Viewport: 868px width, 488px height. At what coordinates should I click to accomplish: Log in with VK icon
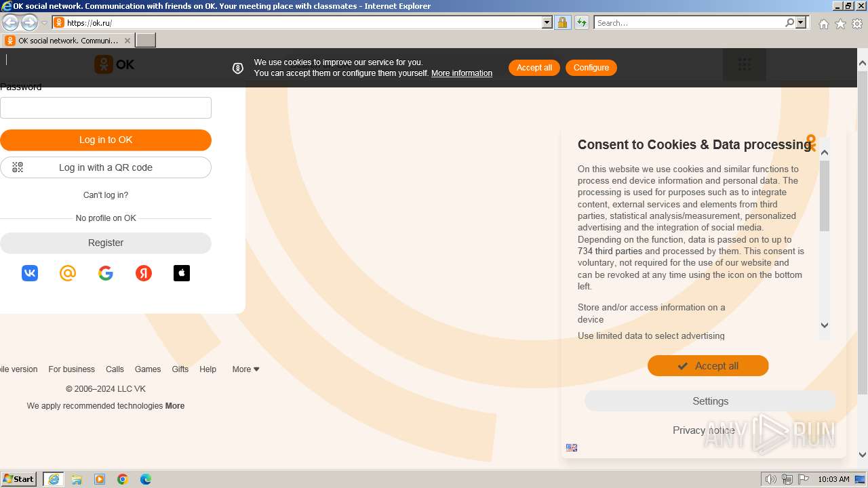(30, 273)
